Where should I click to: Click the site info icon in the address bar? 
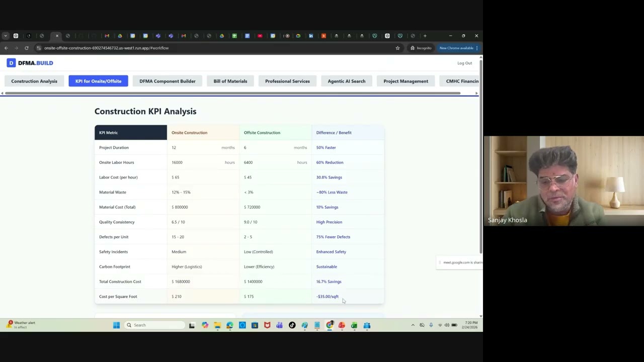click(x=39, y=48)
